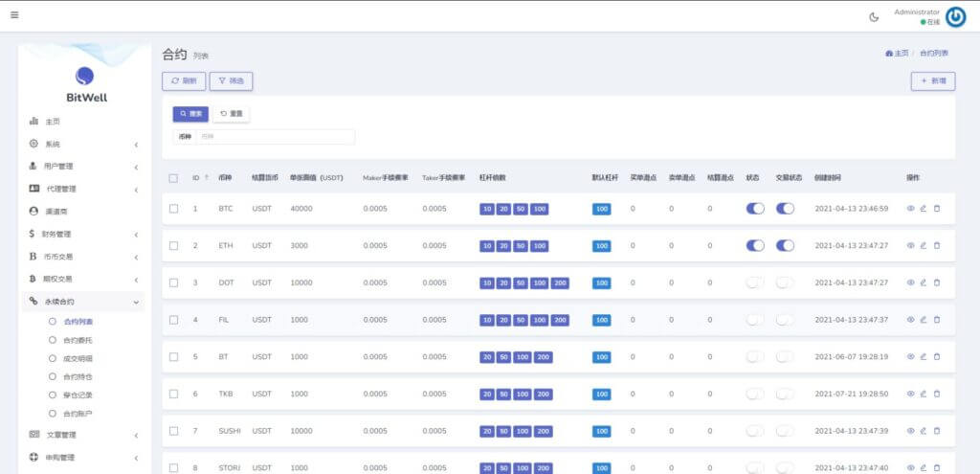Delete the SUSHI contract with trash icon

tap(936, 431)
